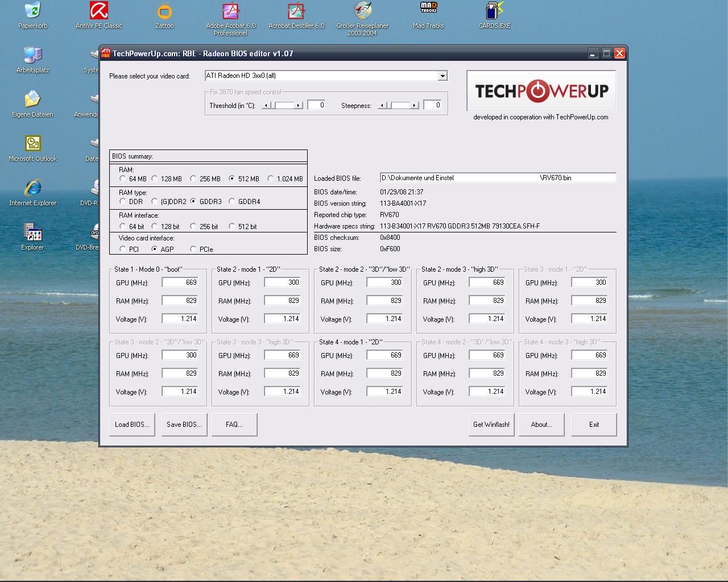Open CARDS.EXE desktop icon

(x=494, y=15)
